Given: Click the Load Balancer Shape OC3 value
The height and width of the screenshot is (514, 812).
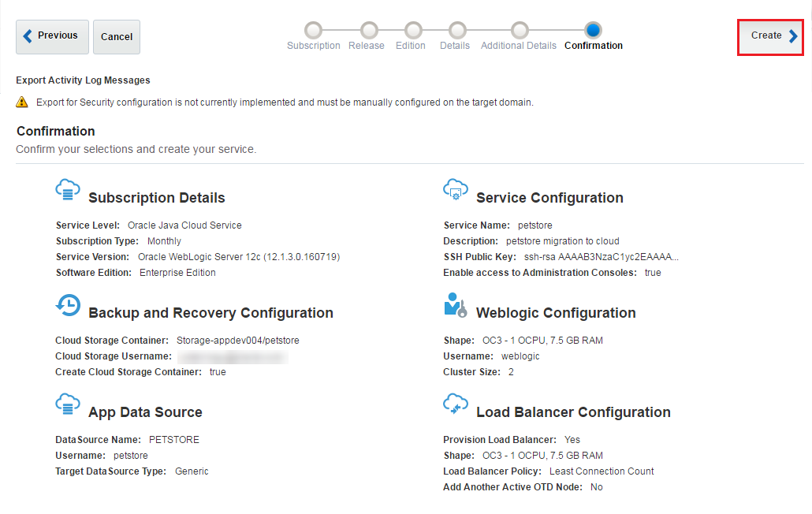Looking at the screenshot, I should pos(542,456).
